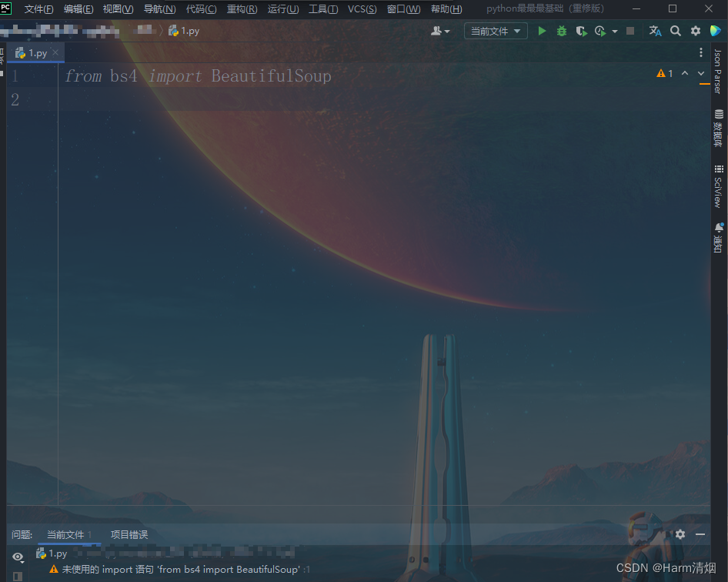The height and width of the screenshot is (582, 728).
Task: Open the 窗口(W) menu
Action: click(403, 9)
